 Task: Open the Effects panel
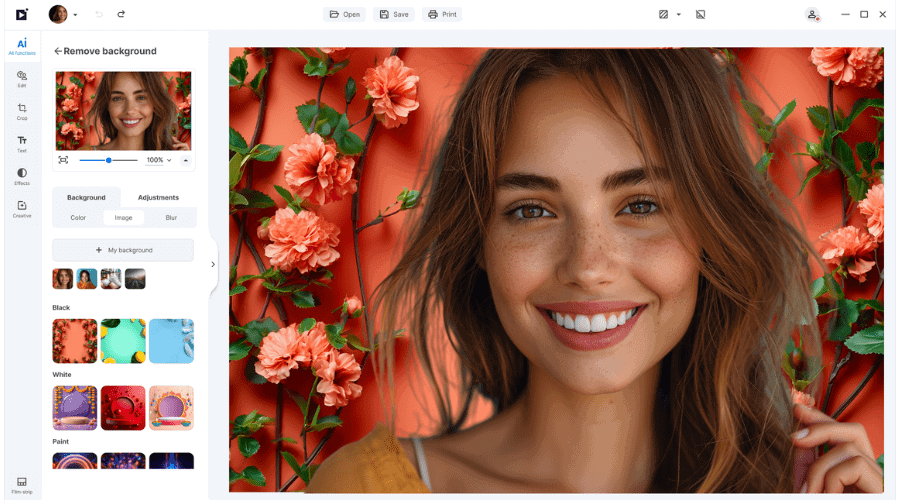tap(22, 176)
